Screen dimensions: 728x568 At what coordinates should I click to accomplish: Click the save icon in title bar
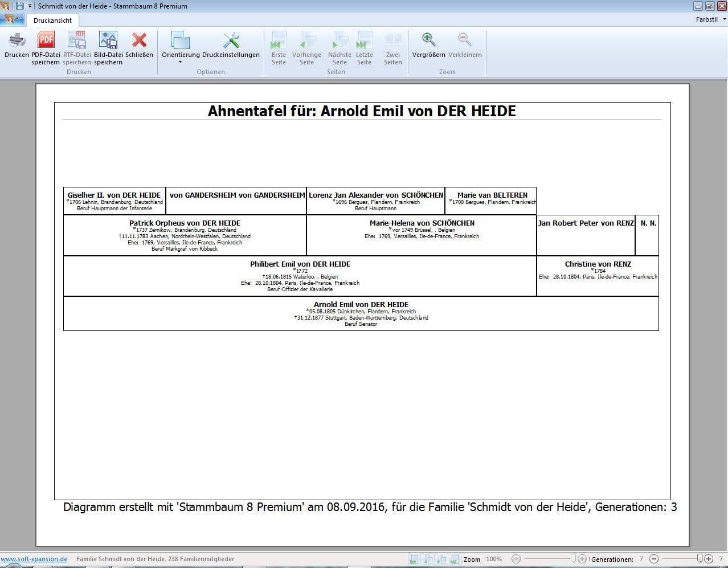[20, 6]
